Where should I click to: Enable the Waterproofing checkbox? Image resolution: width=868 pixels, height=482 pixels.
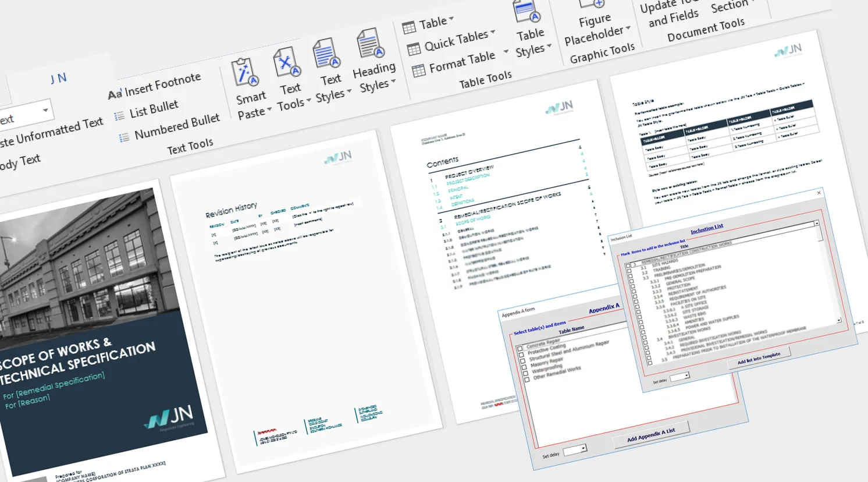click(525, 373)
